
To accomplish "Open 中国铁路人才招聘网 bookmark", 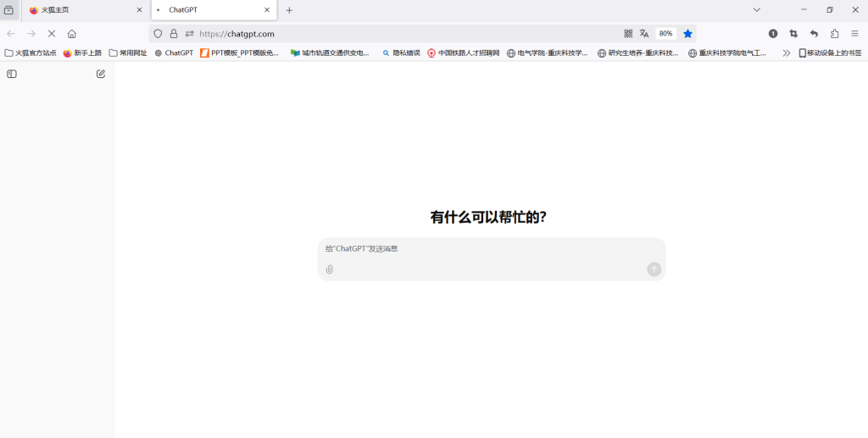I will click(x=464, y=53).
